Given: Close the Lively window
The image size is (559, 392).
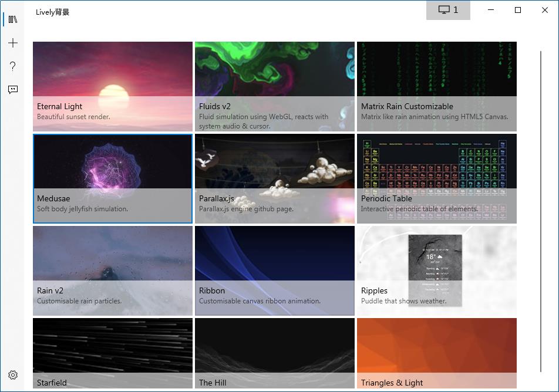Looking at the screenshot, I should [545, 10].
